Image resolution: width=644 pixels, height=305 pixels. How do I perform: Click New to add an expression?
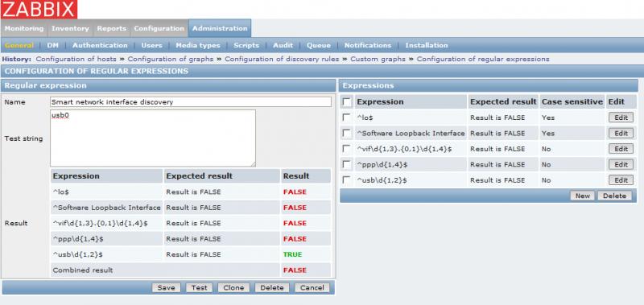pyautogui.click(x=582, y=196)
